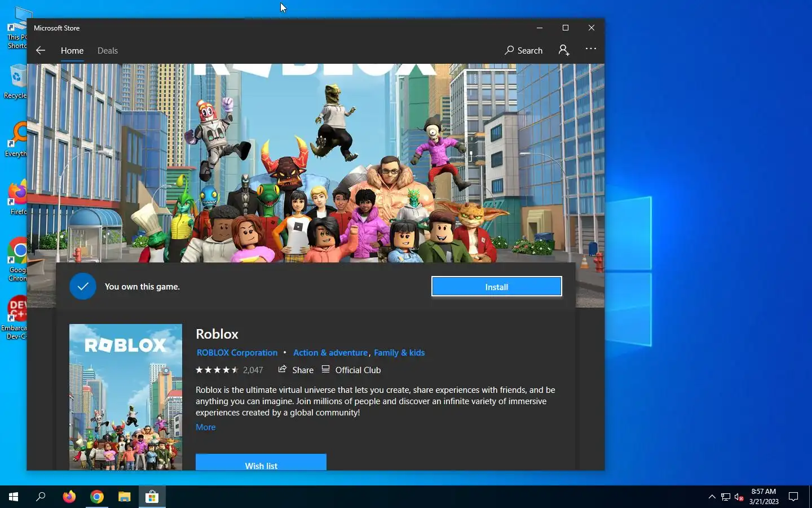Click 'You own this game.' text

pyautogui.click(x=142, y=287)
